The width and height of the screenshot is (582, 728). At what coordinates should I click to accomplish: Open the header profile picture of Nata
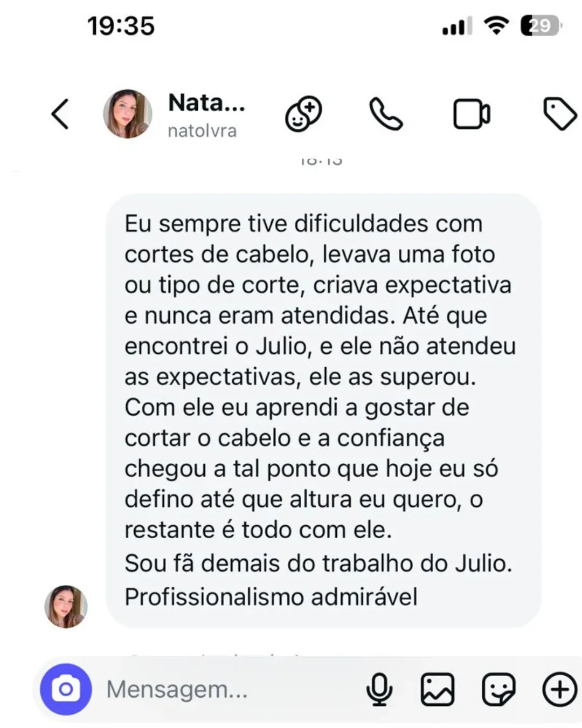coord(128,114)
